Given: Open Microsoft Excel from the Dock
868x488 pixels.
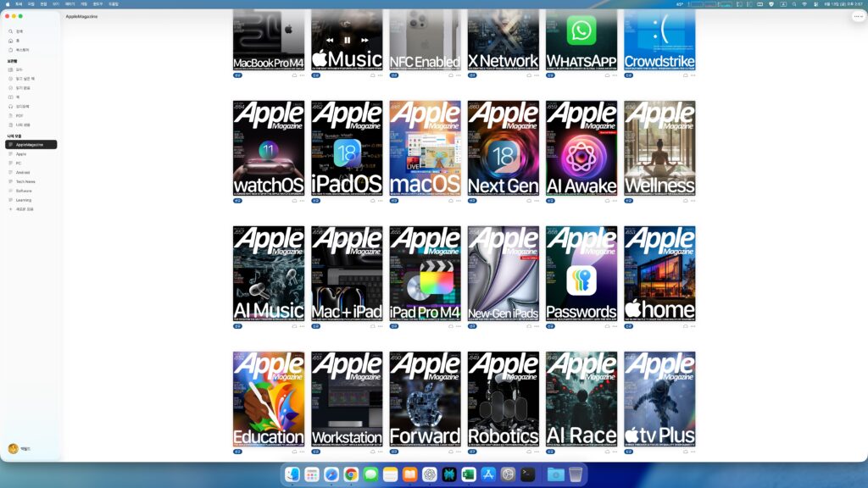Looking at the screenshot, I should (x=468, y=474).
